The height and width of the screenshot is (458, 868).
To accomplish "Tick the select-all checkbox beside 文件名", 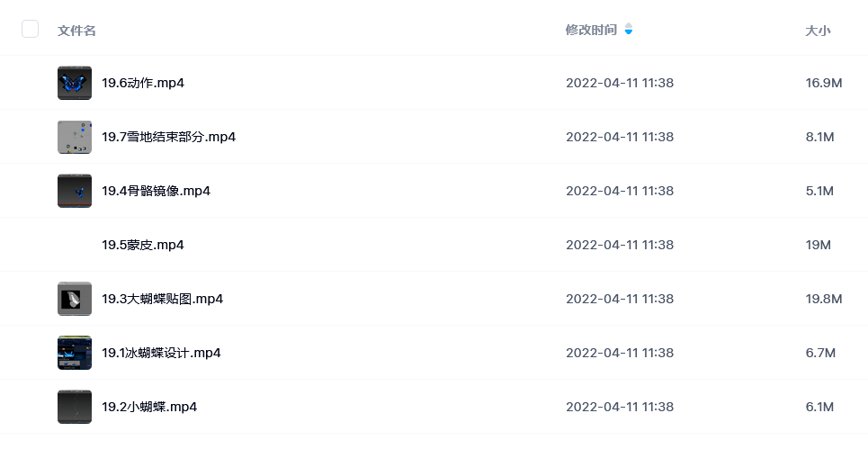I will pos(30,29).
